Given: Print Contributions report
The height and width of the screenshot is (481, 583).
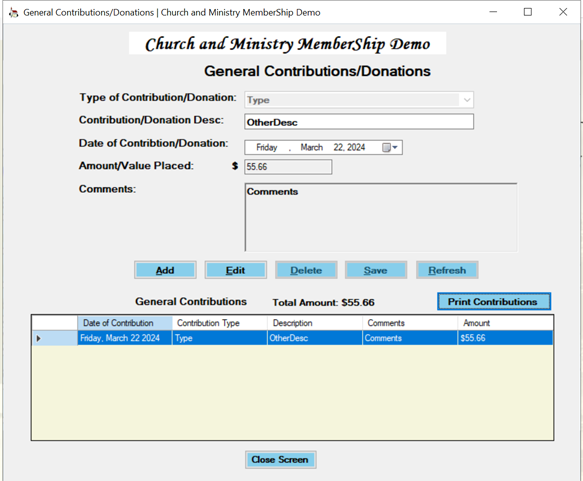Looking at the screenshot, I should pyautogui.click(x=494, y=301).
